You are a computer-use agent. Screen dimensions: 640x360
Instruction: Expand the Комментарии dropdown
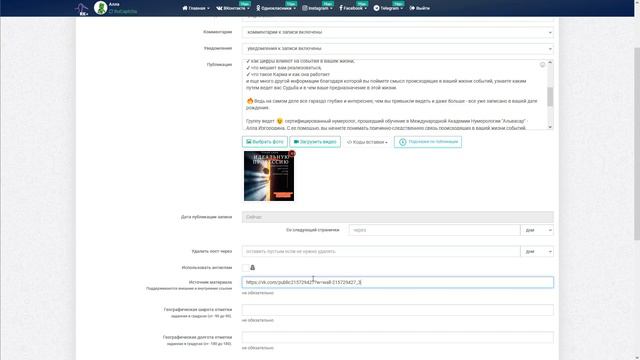(398, 32)
